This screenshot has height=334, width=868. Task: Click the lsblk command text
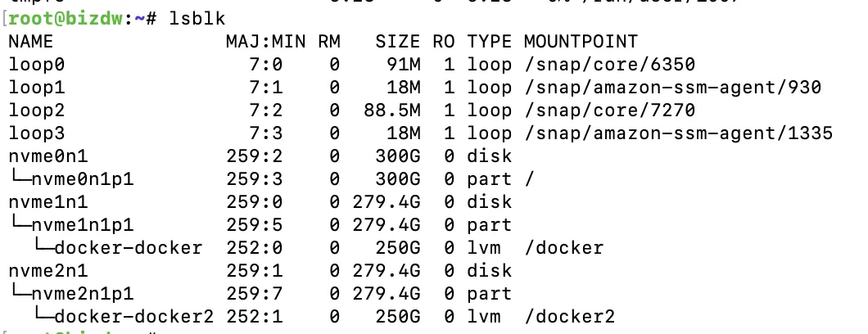coord(193,18)
